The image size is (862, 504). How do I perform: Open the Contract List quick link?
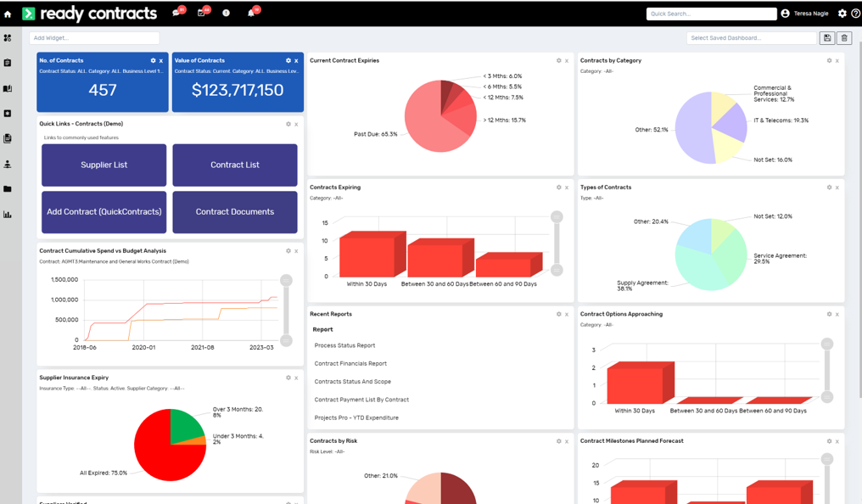click(x=235, y=165)
